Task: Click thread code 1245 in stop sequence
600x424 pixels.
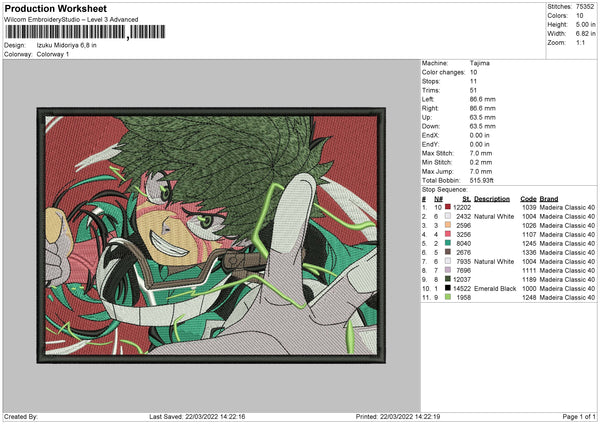Action: pos(529,243)
